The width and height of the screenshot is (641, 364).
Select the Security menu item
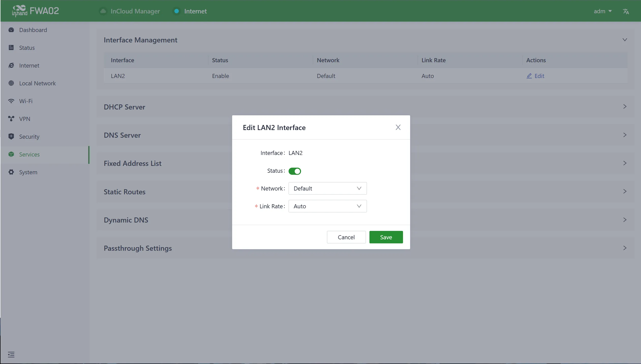pyautogui.click(x=45, y=137)
